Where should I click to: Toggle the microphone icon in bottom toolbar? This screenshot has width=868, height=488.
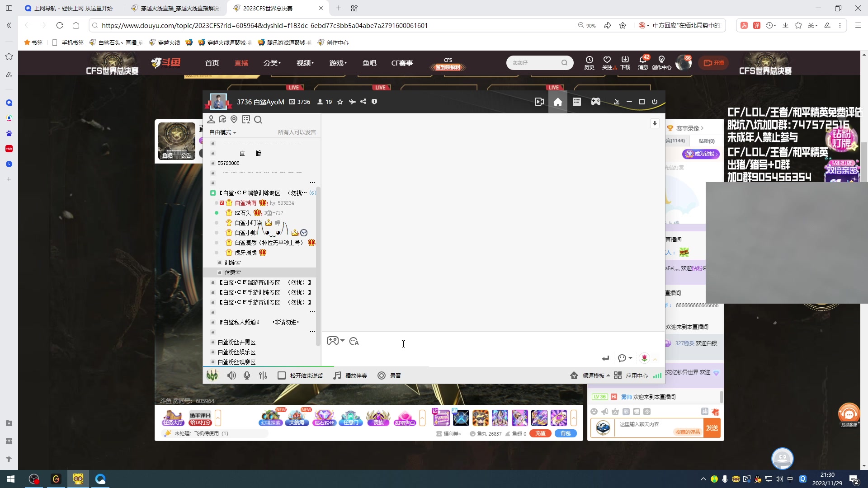click(247, 375)
